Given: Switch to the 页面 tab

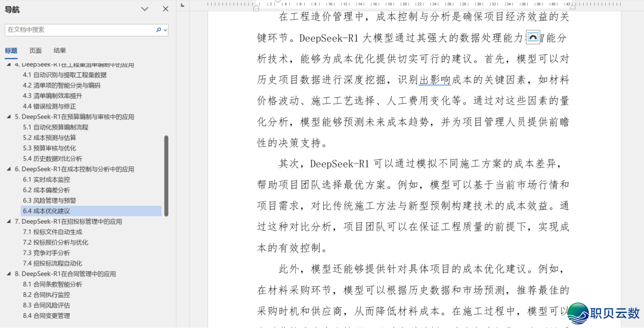Looking at the screenshot, I should [35, 51].
